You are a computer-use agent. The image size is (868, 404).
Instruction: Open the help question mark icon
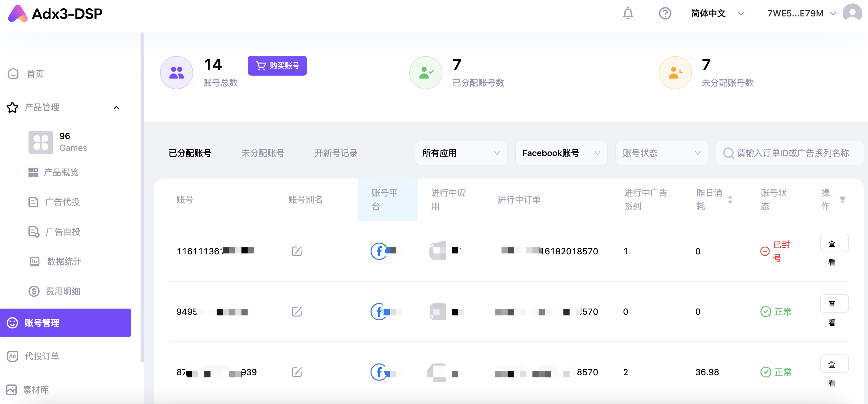[665, 14]
